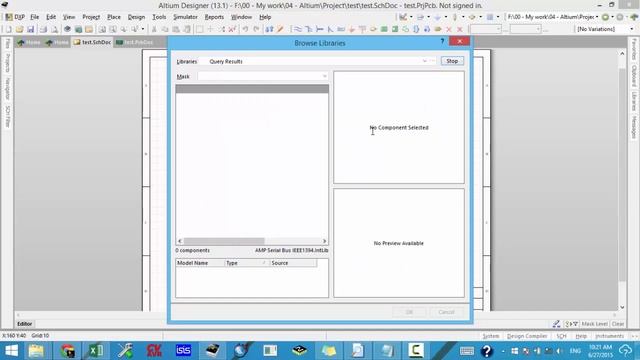Open the System panel button in the status bar
Image resolution: width=640 pixels, height=360 pixels.
point(491,336)
